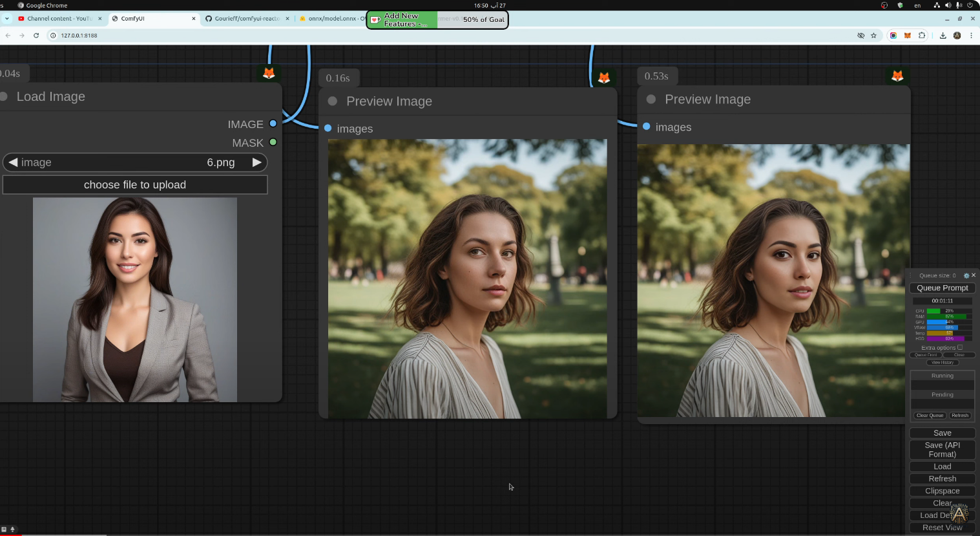Open ComfyUI settings gear in queue panel
The height and width of the screenshot is (536, 980).
966,275
